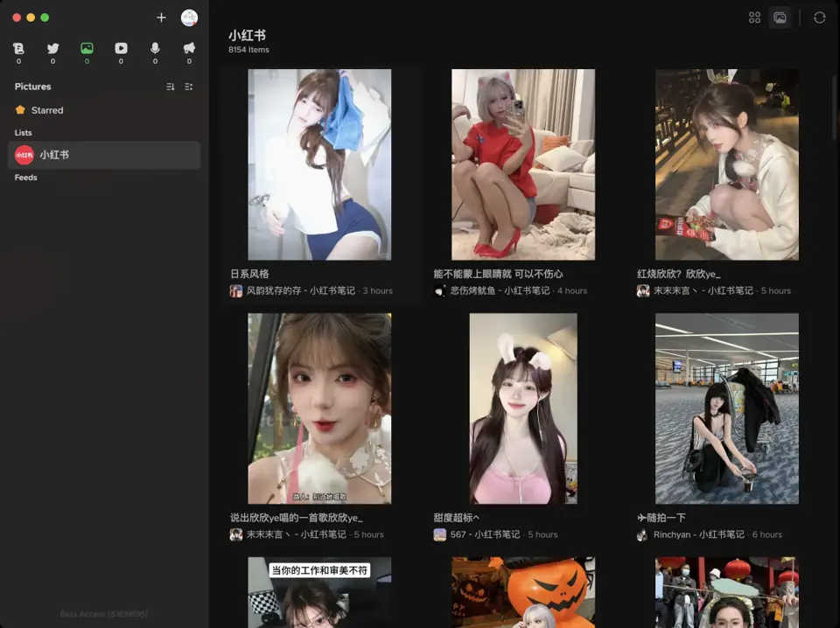
Task: Click the sort order icon beside Pictures
Action: pos(171,87)
